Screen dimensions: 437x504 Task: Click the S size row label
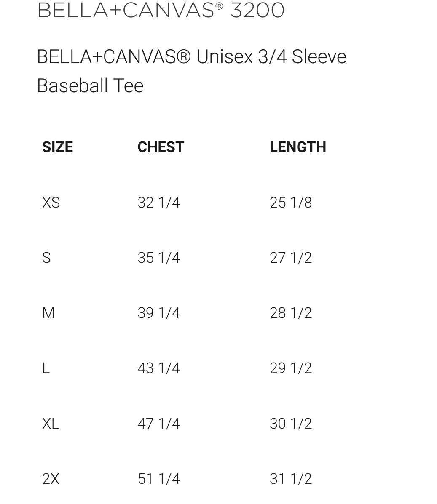pyautogui.click(x=46, y=258)
